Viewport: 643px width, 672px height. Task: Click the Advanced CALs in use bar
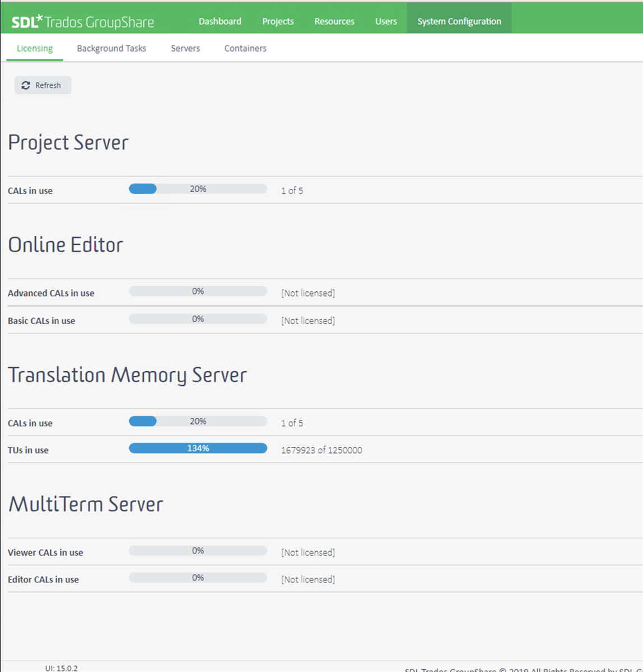coord(198,292)
